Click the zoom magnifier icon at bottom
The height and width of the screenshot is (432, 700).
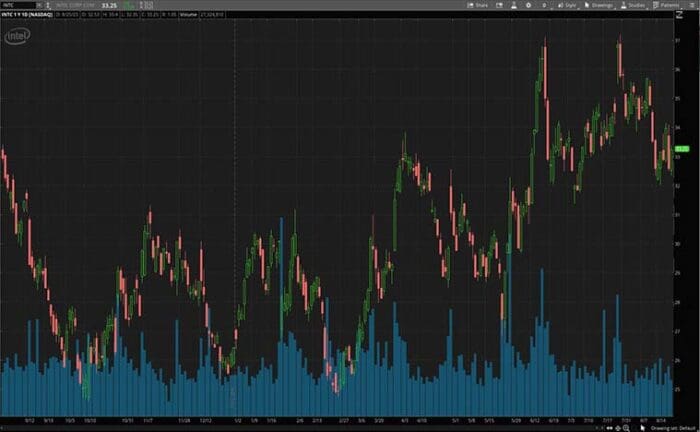(x=626, y=428)
